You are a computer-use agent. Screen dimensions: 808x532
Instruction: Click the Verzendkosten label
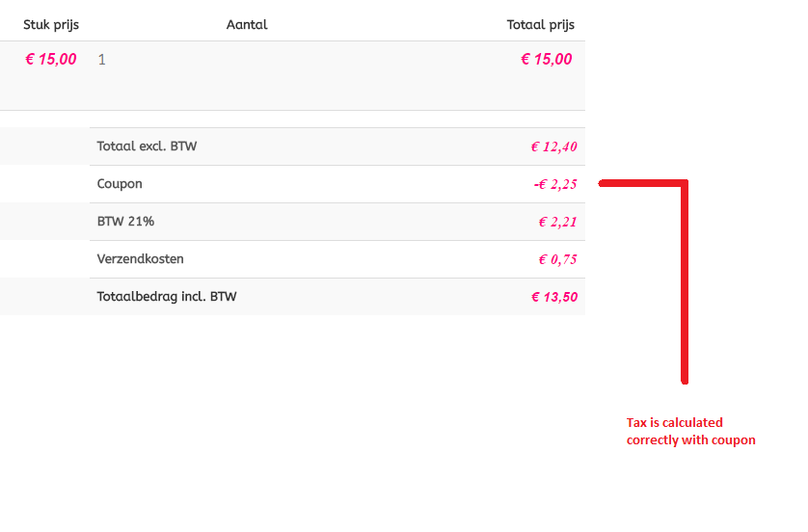point(141,259)
